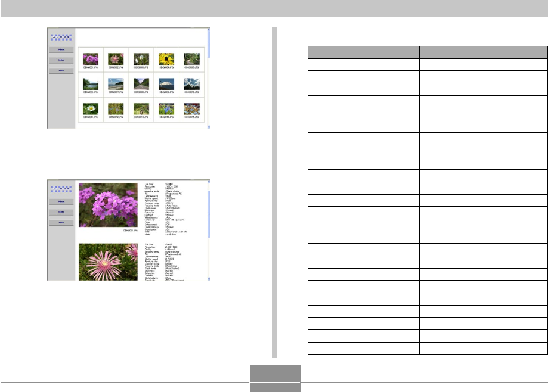The image size is (548, 392).
Task: Click the Info button in the photo info window
Action: [61, 222]
